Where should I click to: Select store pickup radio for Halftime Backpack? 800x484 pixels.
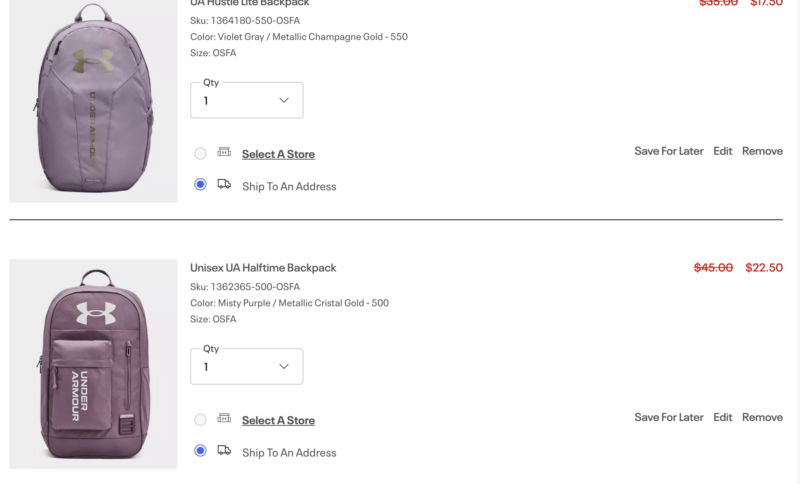click(x=200, y=420)
